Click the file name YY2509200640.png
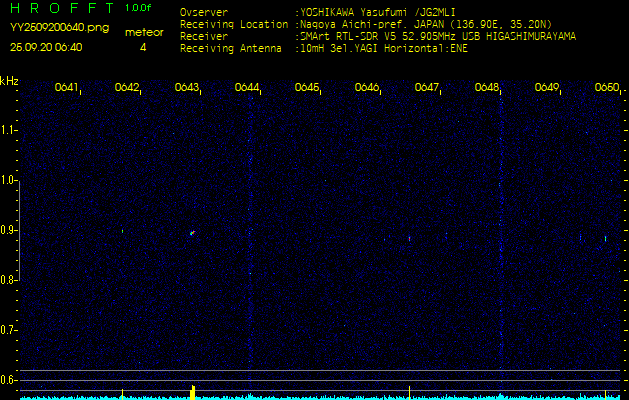The width and height of the screenshot is (629, 400). 59,28
